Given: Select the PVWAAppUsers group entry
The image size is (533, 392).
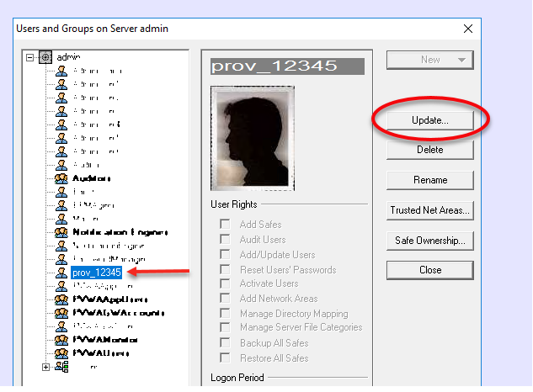Looking at the screenshot, I should pyautogui.click(x=110, y=299).
